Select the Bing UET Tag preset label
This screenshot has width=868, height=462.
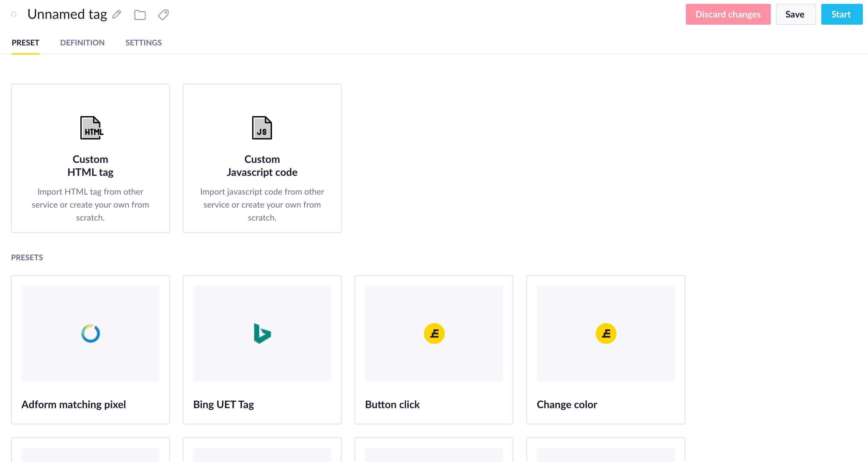(x=223, y=404)
